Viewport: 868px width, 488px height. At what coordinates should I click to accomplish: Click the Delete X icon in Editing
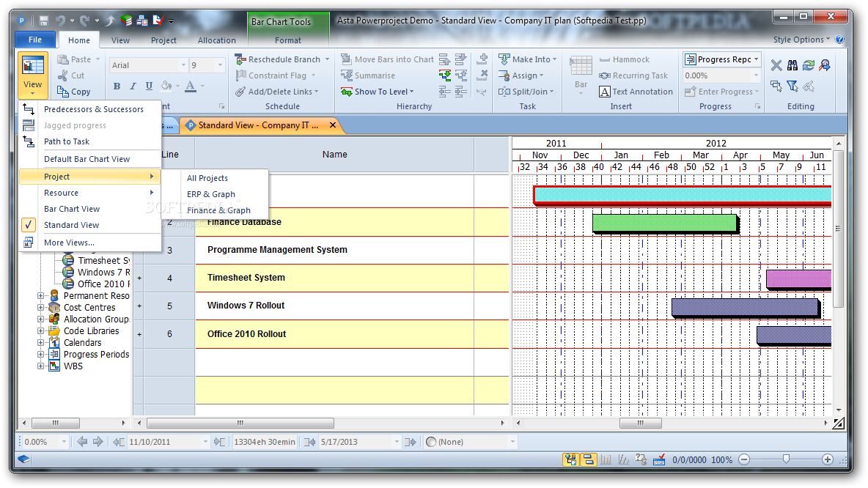776,65
